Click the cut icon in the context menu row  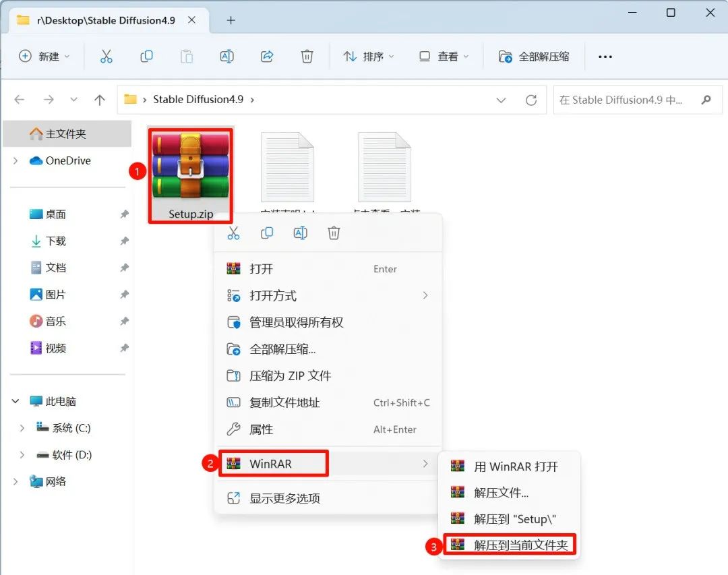coord(234,233)
